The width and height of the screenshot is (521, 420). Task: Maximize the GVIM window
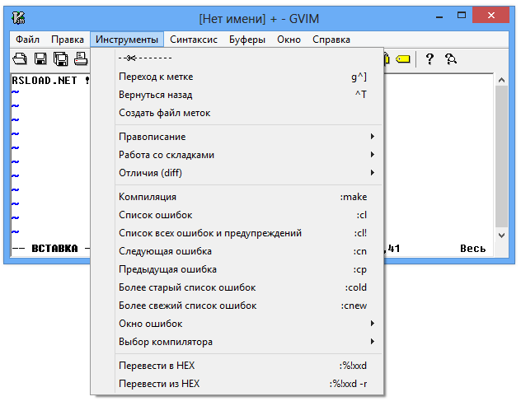[462, 16]
